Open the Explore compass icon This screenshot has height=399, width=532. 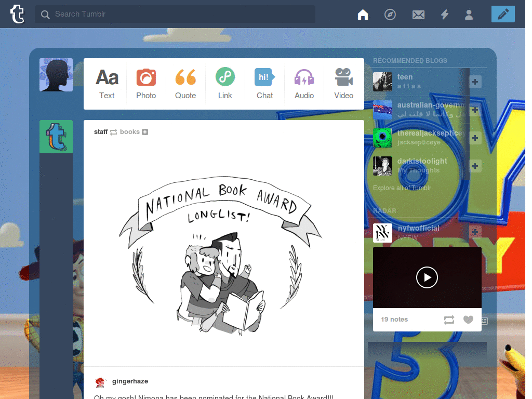click(390, 15)
